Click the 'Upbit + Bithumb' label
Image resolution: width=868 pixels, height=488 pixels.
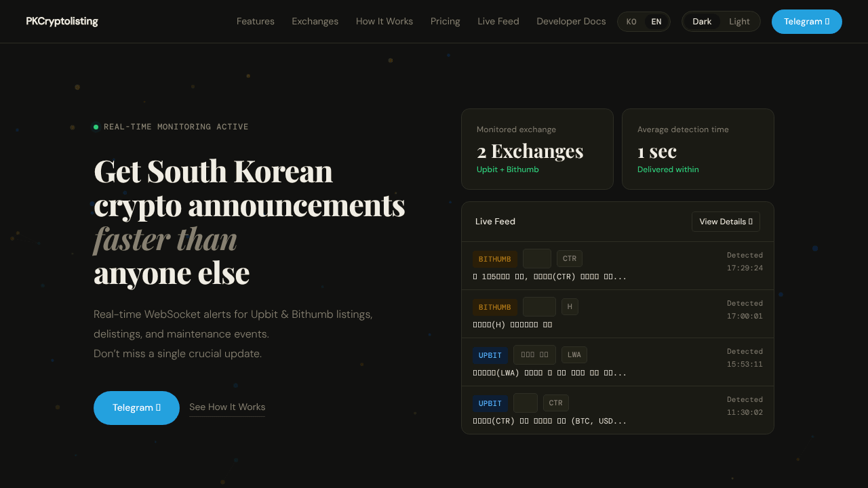point(508,169)
